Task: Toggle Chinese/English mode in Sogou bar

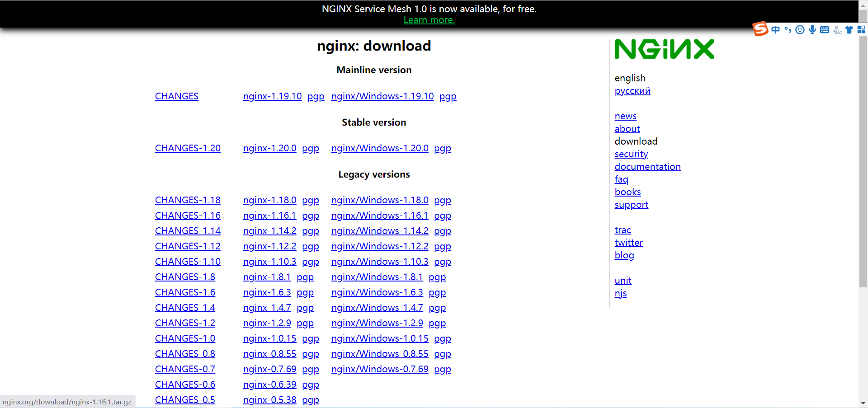Action: tap(776, 30)
